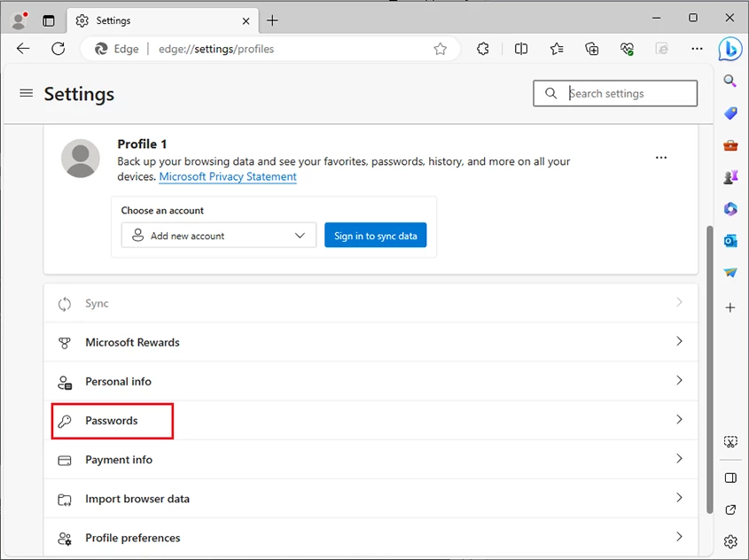
Task: Click the Sync settings label
Action: pyautogui.click(x=97, y=304)
